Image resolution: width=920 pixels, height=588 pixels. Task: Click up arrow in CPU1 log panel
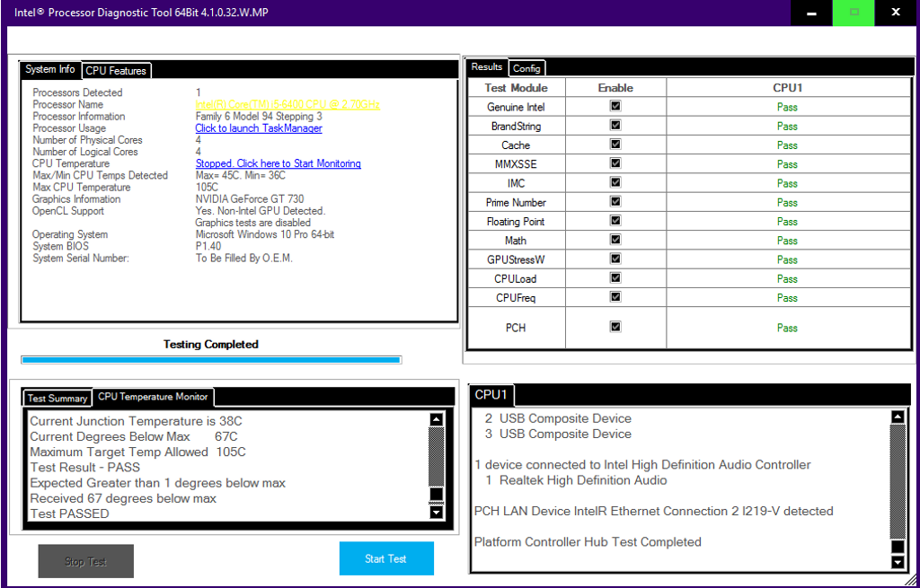(897, 417)
